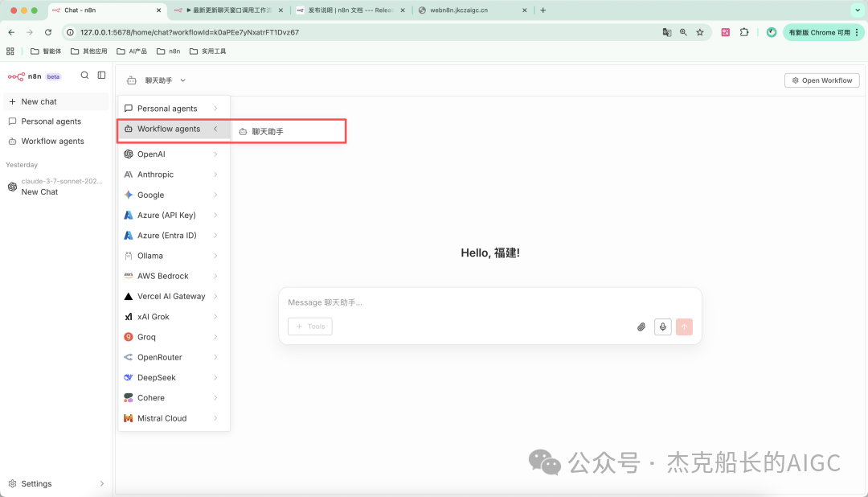Image resolution: width=868 pixels, height=497 pixels.
Task: Open the Chrome extensions puzzle icon
Action: point(744,32)
